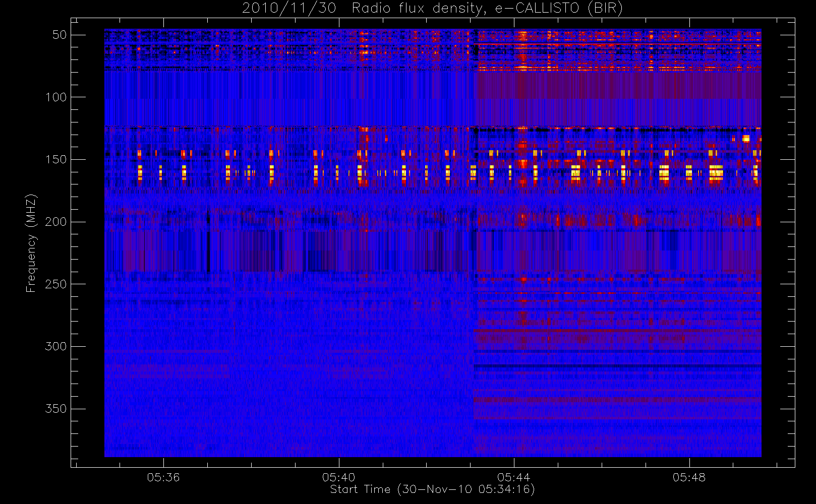Select the 200 frequency tick label
The height and width of the screenshot is (504, 816).
point(56,222)
